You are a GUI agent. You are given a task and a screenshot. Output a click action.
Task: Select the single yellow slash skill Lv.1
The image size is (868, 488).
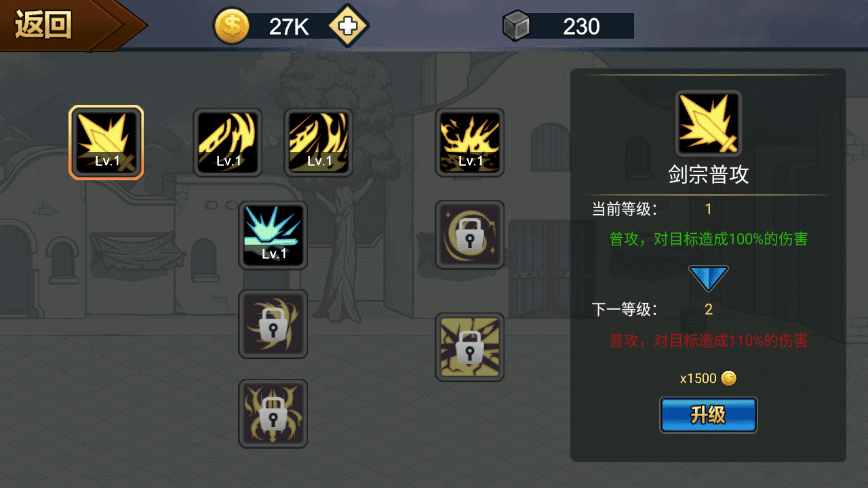[x=227, y=142]
